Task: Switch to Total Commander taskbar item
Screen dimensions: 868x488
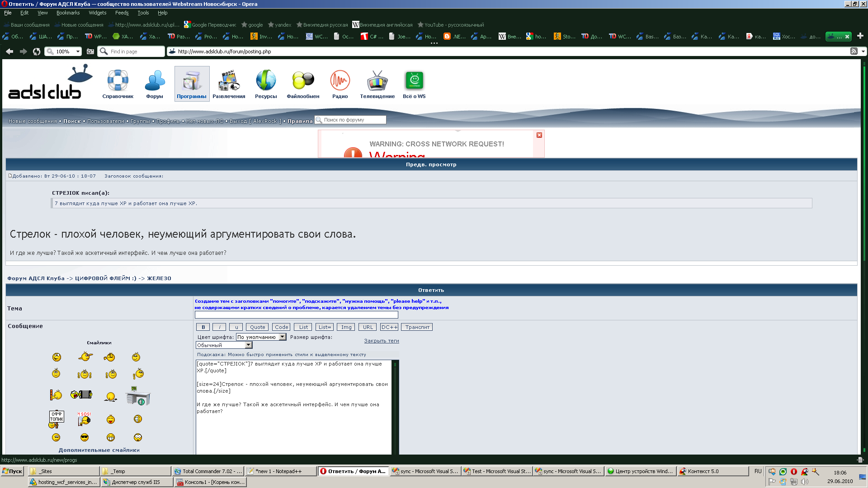Action: (x=208, y=471)
